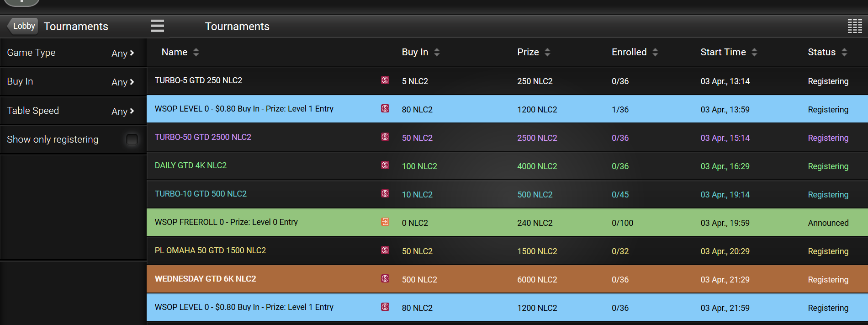Sort tournaments by Name column
This screenshot has width=868, height=325.
point(180,52)
